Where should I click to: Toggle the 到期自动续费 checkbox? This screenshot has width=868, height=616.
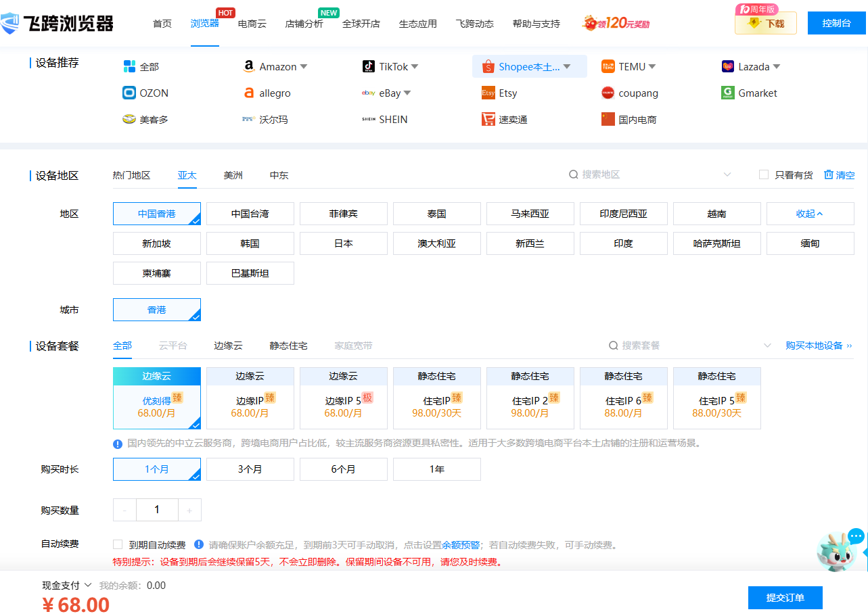[118, 545]
